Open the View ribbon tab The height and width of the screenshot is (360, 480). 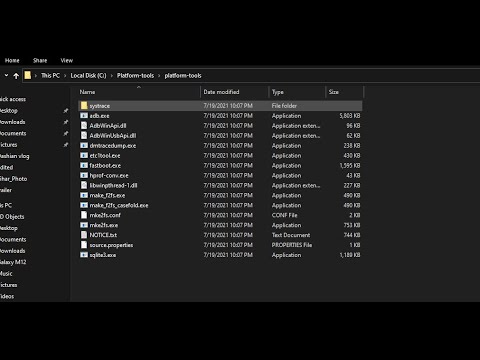[x=67, y=60]
